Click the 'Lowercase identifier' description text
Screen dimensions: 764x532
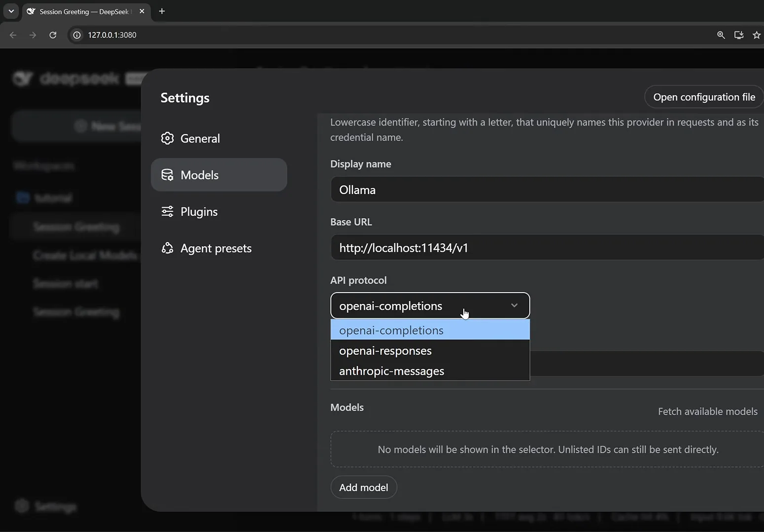[544, 130]
